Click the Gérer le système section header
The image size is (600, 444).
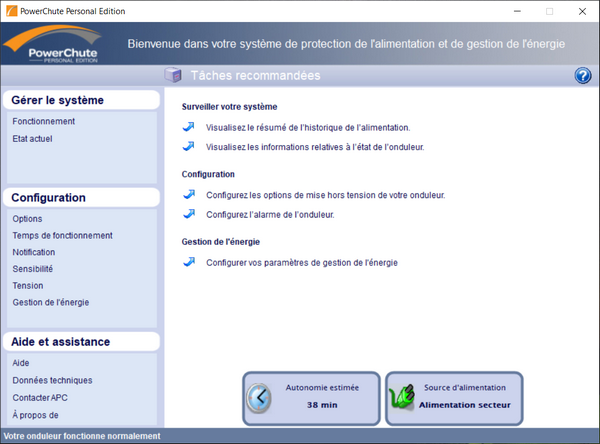tap(81, 100)
